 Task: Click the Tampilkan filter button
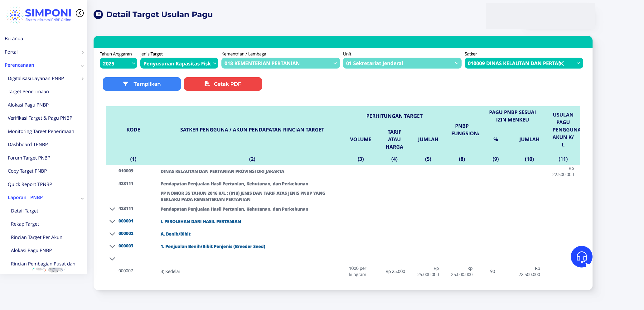(142, 84)
